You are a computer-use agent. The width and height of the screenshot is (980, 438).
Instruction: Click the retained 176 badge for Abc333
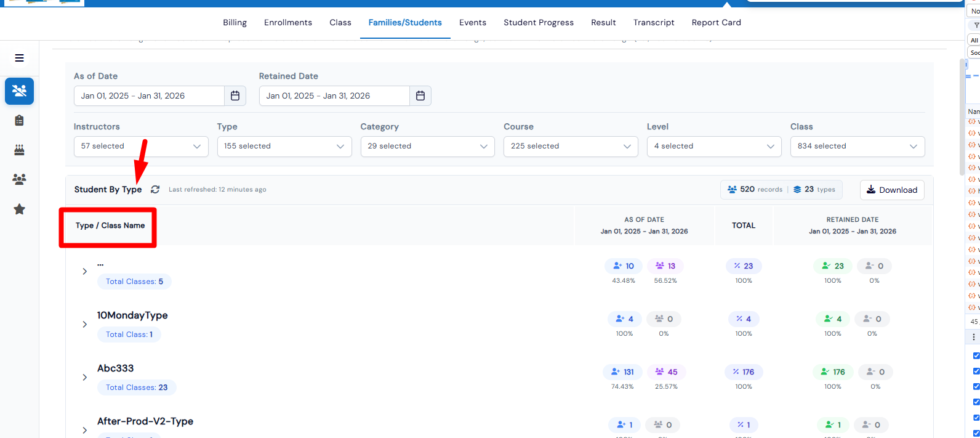click(833, 372)
